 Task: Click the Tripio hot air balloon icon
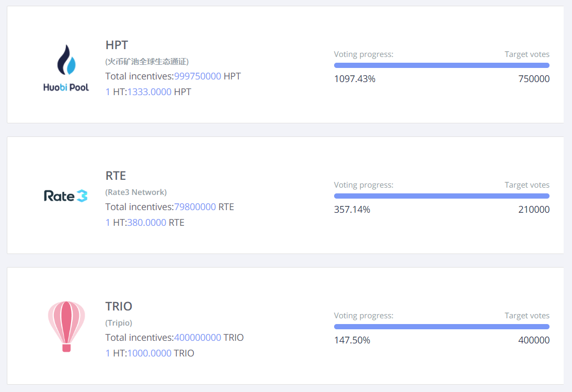tap(66, 326)
